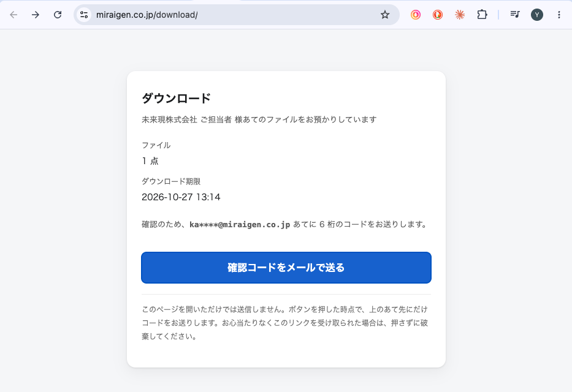572x392 pixels.
Task: Open the DuckDuckGo extension icon
Action: [x=438, y=15]
